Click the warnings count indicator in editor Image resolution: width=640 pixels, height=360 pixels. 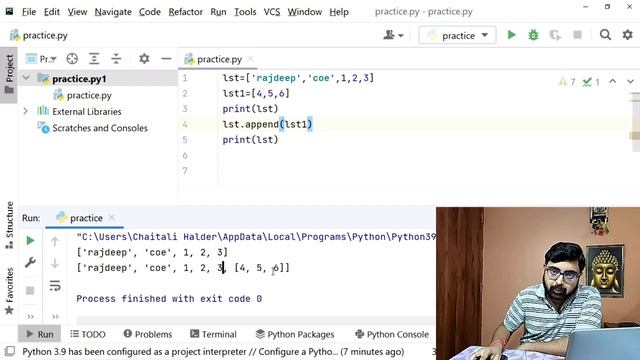point(567,82)
